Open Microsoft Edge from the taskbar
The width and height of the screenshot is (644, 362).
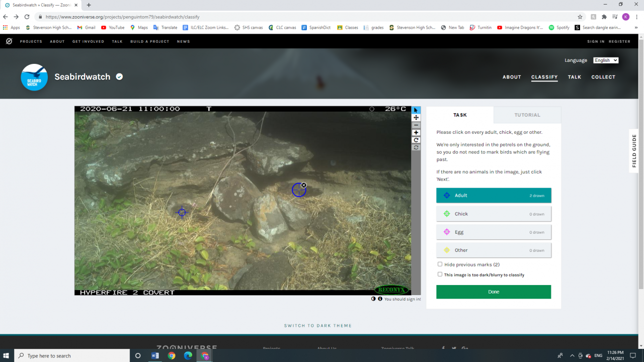pyautogui.click(x=188, y=355)
